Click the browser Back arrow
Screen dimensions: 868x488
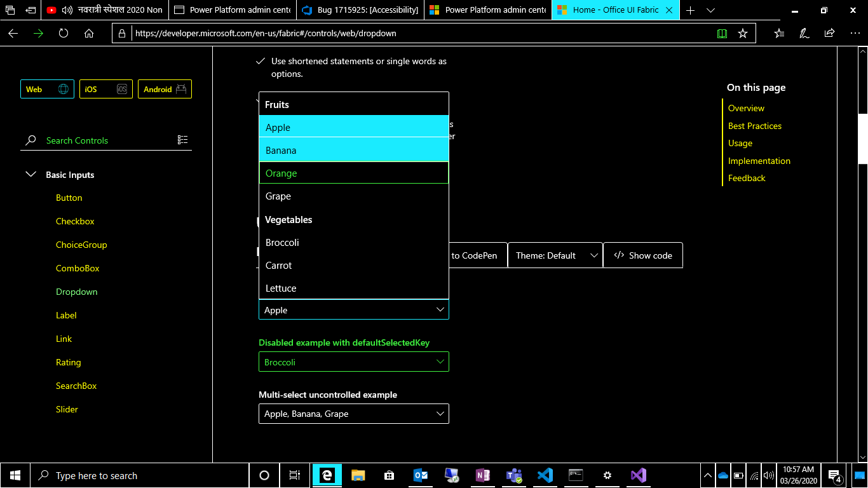point(13,33)
